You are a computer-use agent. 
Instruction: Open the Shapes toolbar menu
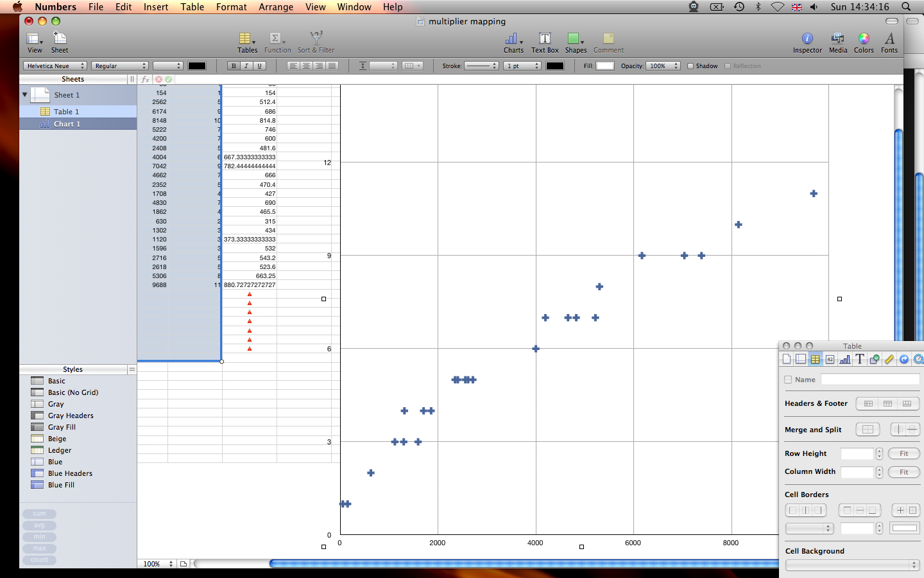(x=576, y=42)
